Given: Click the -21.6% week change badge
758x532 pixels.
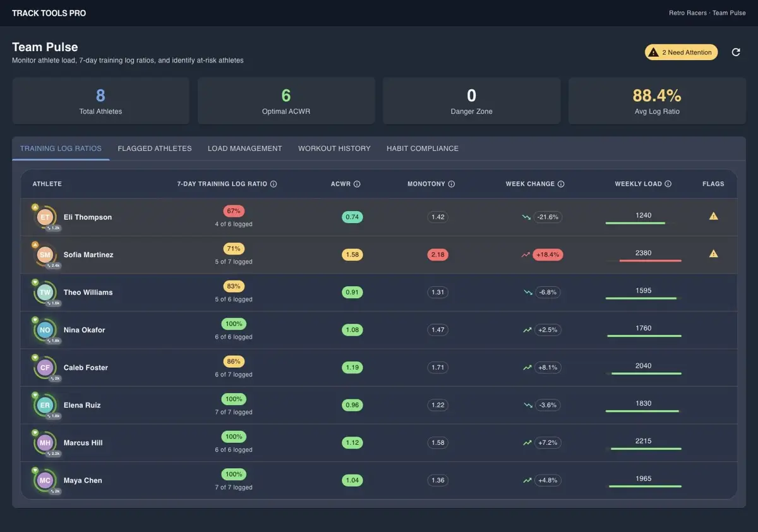Looking at the screenshot, I should [x=548, y=217].
